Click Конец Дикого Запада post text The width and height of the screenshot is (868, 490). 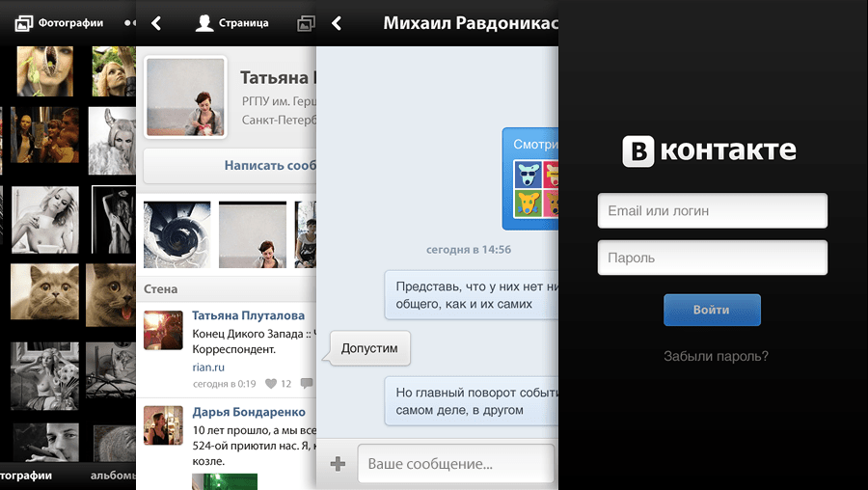tap(254, 341)
